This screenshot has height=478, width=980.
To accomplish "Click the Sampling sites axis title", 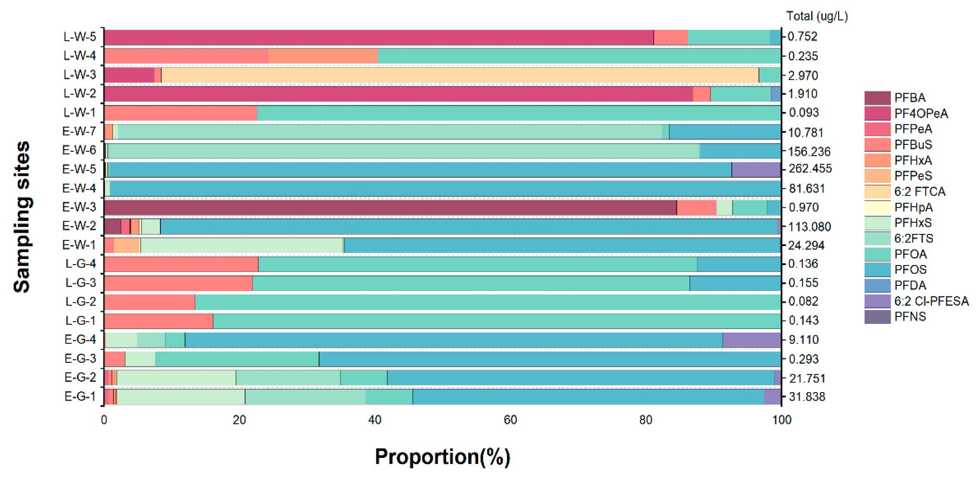I will point(22,216).
